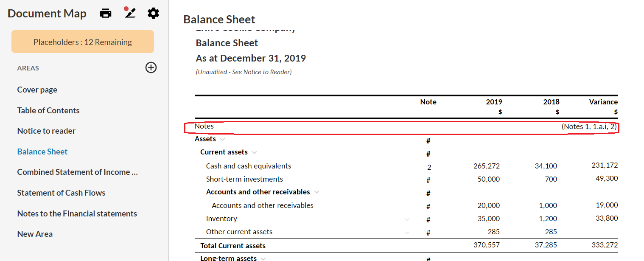
Task: Switch to the Table of Contents section
Action: click(48, 110)
